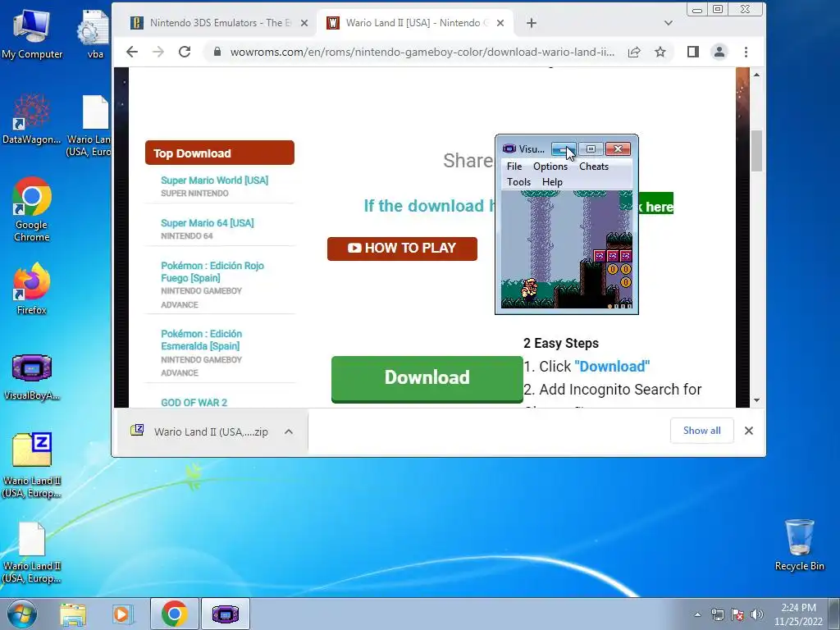Switch to Wario Land II tab
The height and width of the screenshot is (630, 840).
[x=415, y=23]
